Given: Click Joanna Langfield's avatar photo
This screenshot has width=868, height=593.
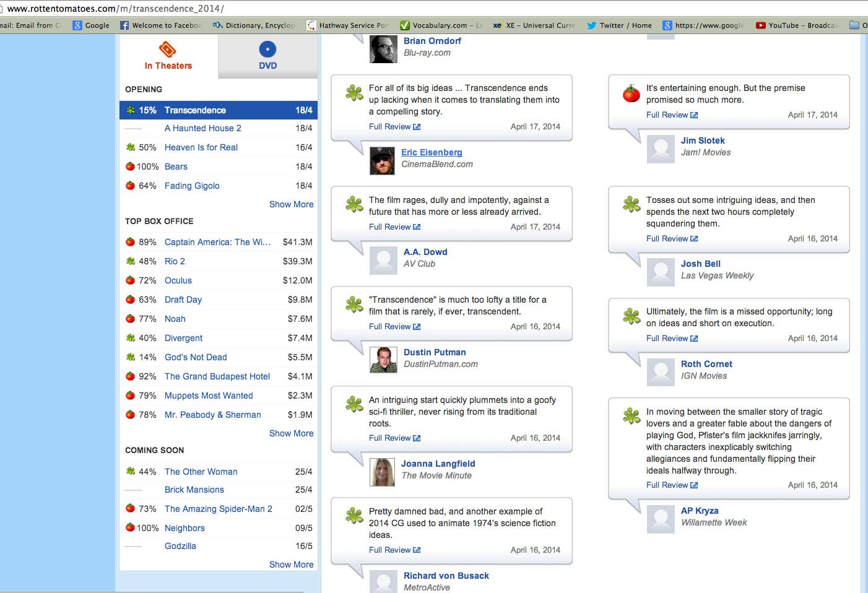Looking at the screenshot, I should (383, 472).
